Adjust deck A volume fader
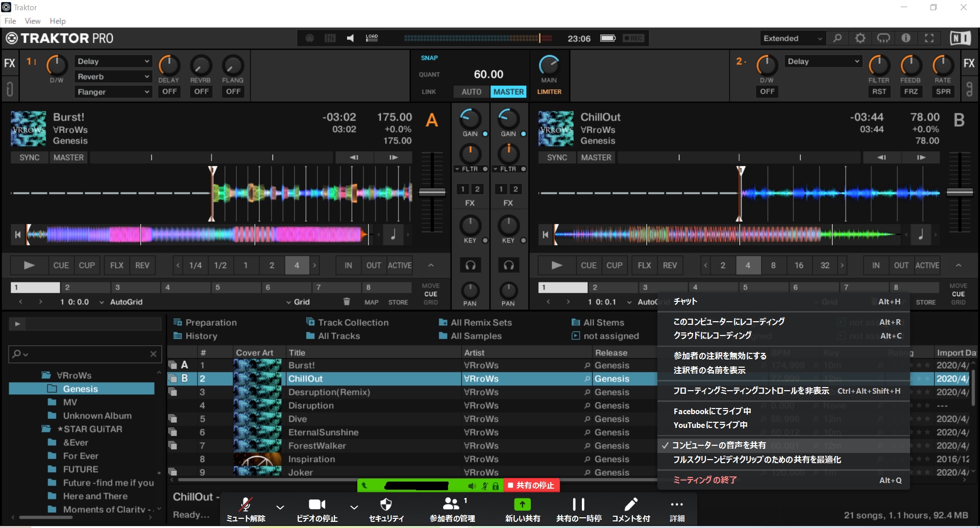The height and width of the screenshot is (528, 980). pos(432,193)
